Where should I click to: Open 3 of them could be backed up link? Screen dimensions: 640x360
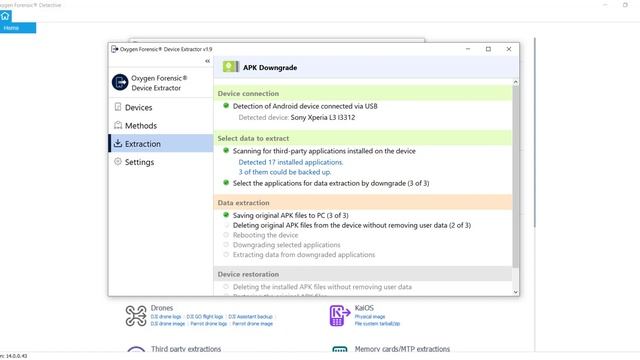pos(285,172)
